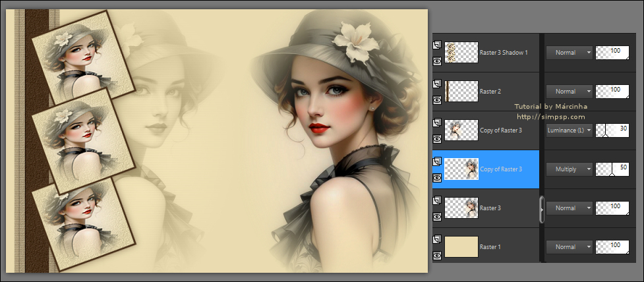Screen dimensions: 644x282
Task: Click raster layer type icon for Raster 1
Action: pos(436,240)
